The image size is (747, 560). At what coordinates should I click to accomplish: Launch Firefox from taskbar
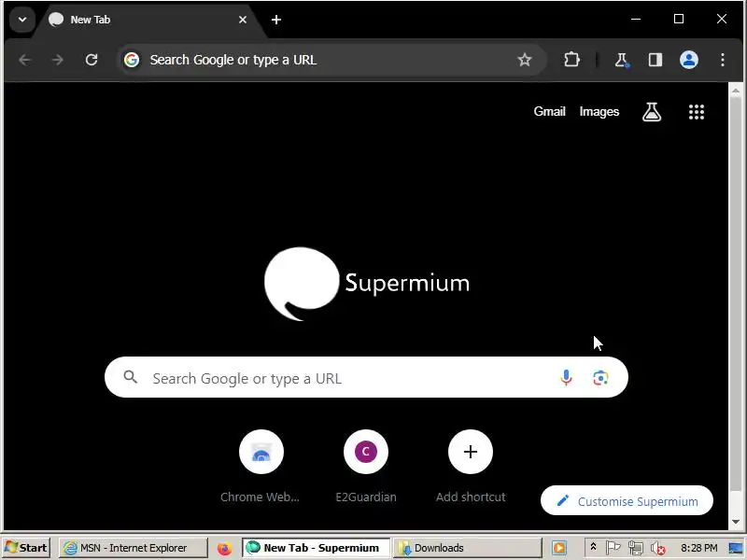pyautogui.click(x=224, y=549)
